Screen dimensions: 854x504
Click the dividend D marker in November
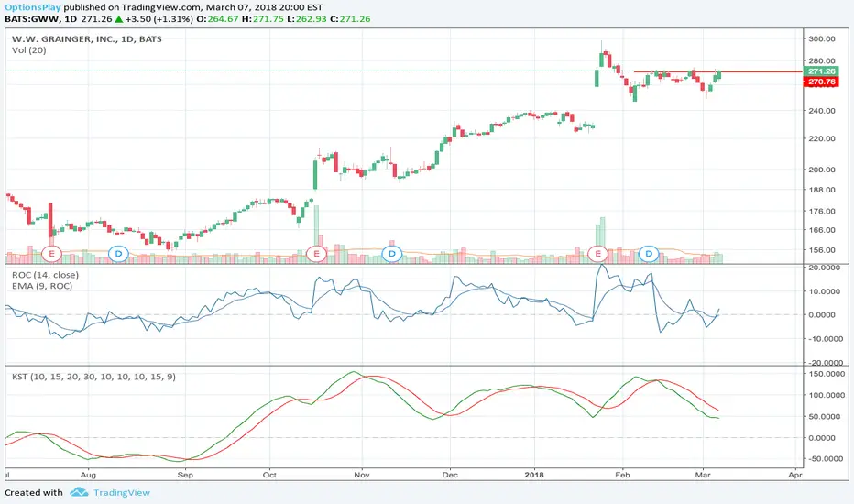391,253
